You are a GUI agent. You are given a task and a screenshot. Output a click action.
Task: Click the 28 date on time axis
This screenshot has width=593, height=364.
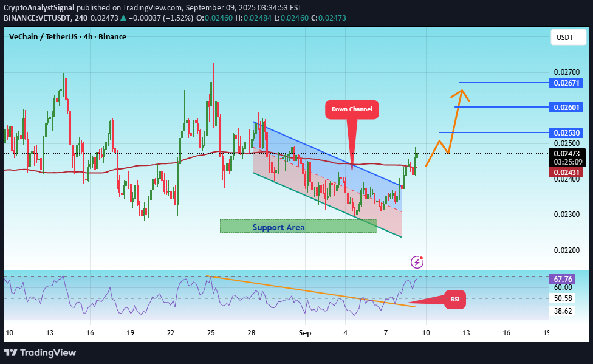252,333
